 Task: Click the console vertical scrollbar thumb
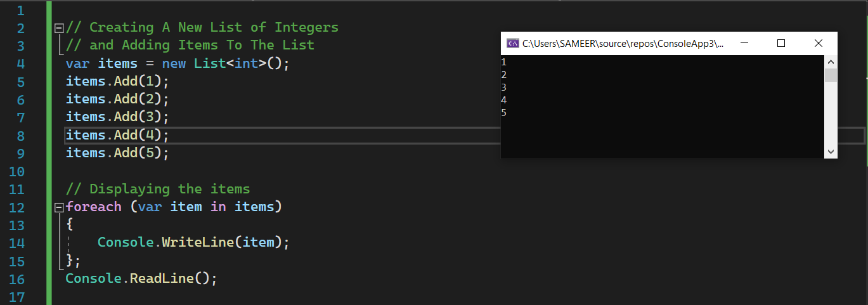[x=831, y=75]
